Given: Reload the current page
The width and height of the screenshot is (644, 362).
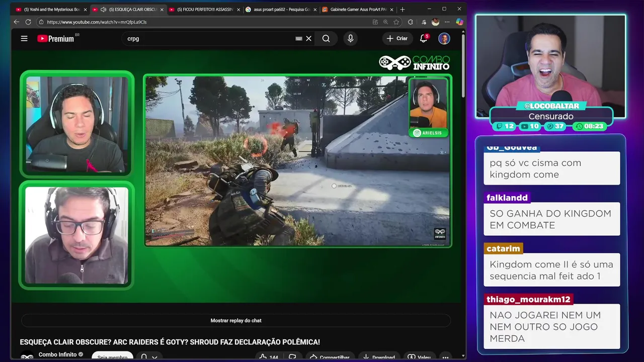Looking at the screenshot, I should [28, 22].
